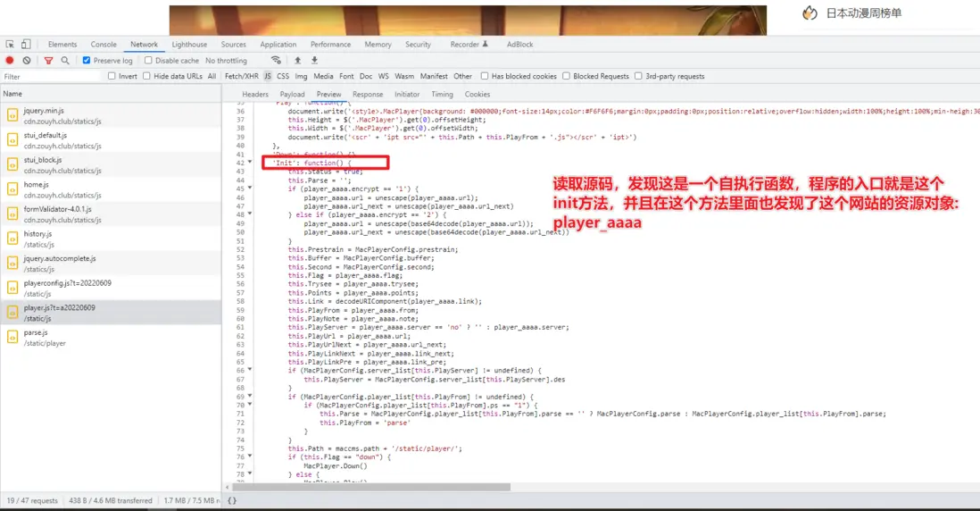This screenshot has width=980, height=511.
Task: Open the AdBlock panel tab
Action: click(520, 45)
